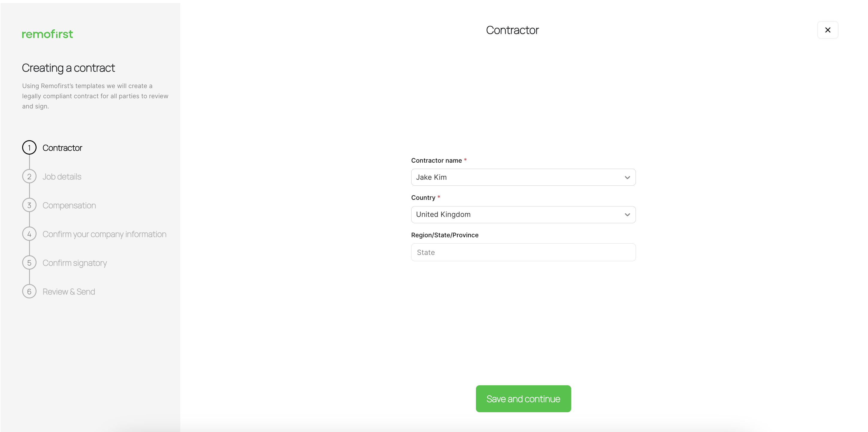Select step 2 circle icon
Viewport: 868px width, 432px height.
point(29,176)
